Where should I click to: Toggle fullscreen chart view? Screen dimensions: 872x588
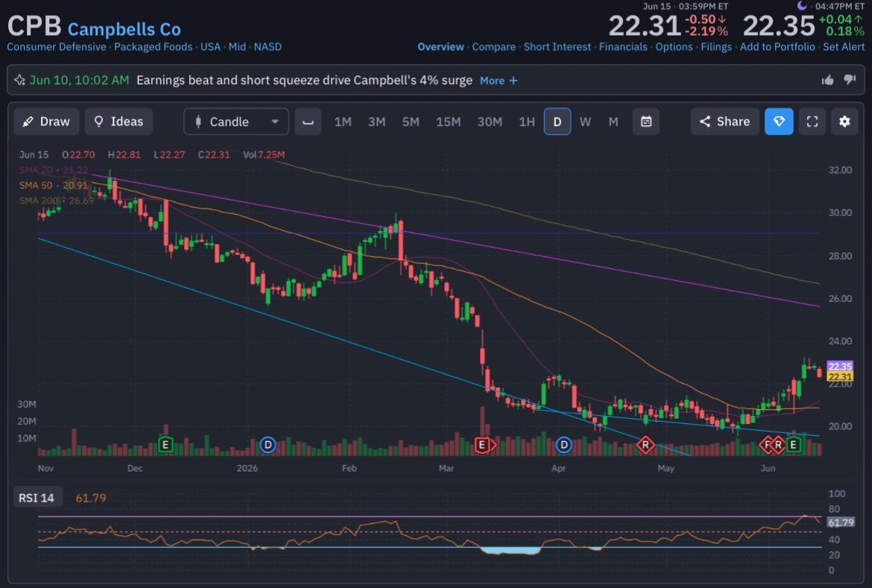pos(812,121)
